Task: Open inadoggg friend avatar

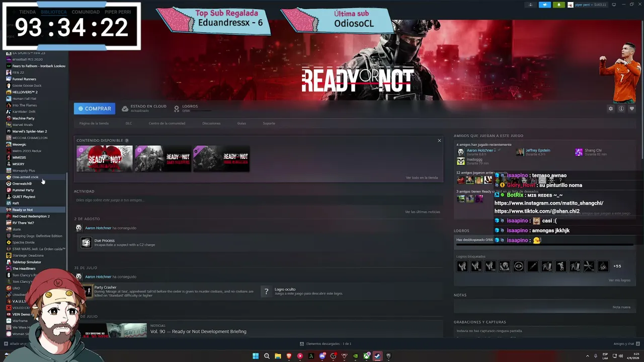Action: (x=460, y=161)
